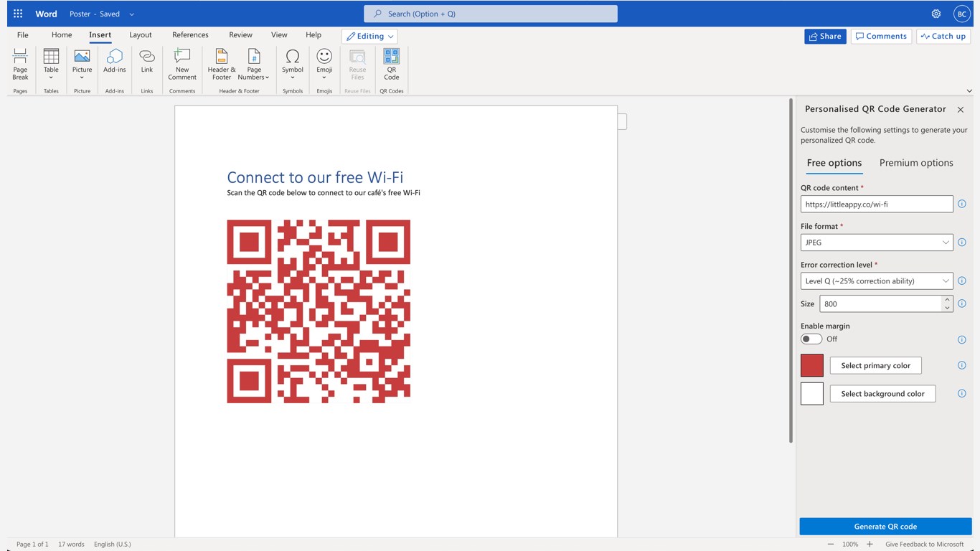
Task: Expand the document title dropdown chevron
Action: coord(132,14)
